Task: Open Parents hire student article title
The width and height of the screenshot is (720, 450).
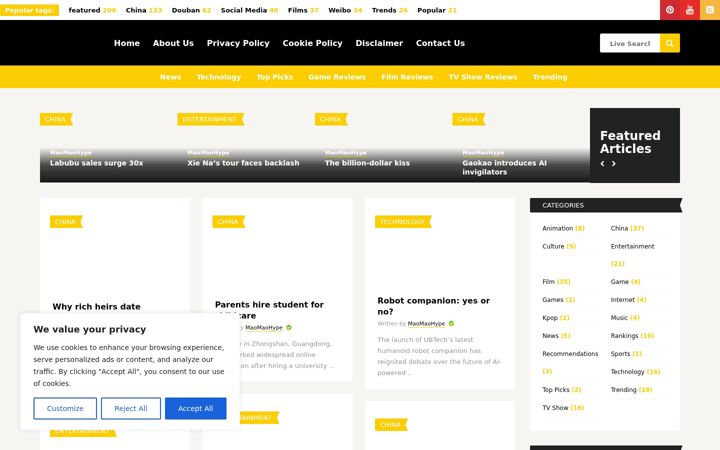Action: point(269,310)
